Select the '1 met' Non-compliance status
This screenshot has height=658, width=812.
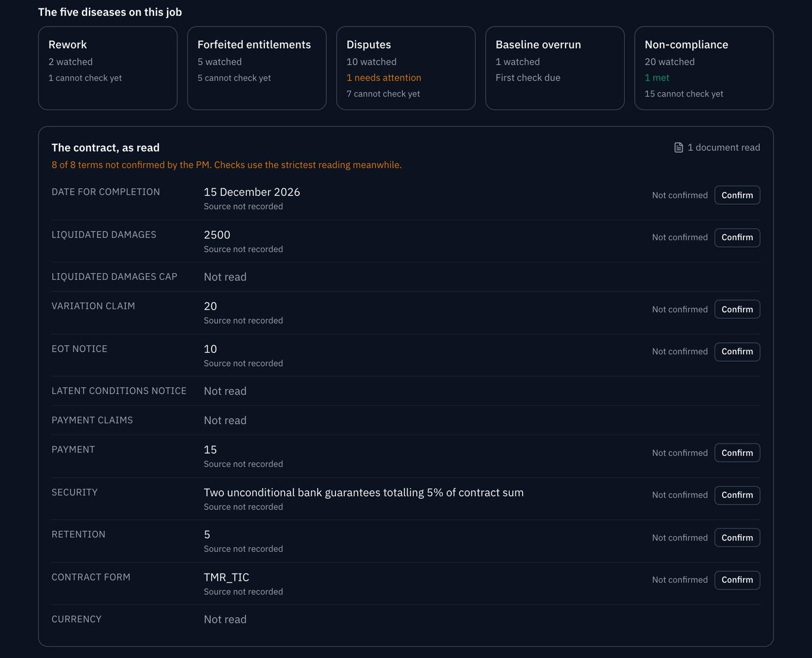pyautogui.click(x=657, y=78)
